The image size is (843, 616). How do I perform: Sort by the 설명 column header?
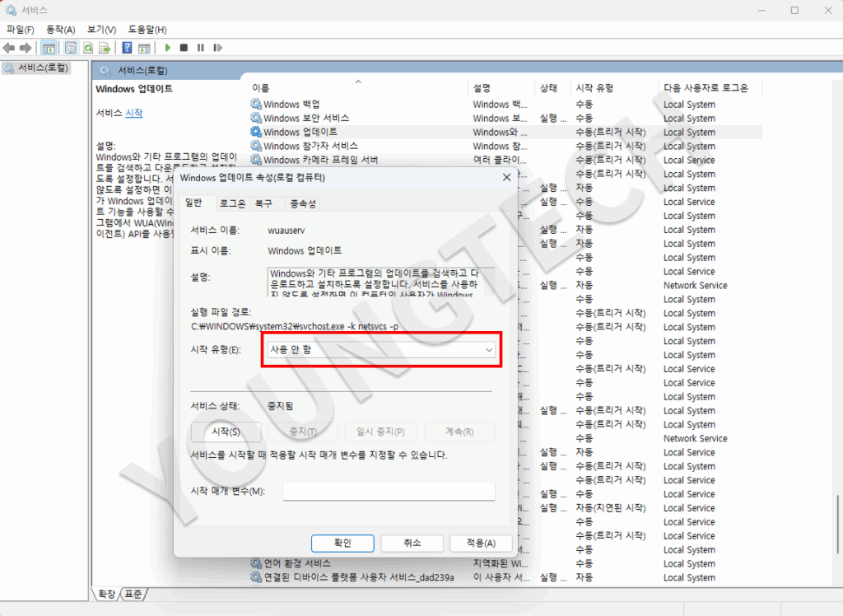[x=501, y=87]
